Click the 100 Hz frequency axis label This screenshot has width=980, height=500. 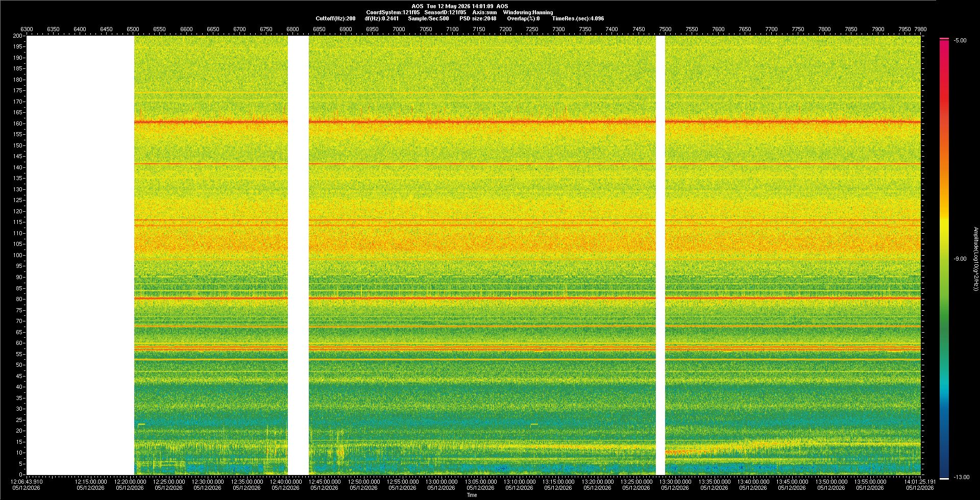pyautogui.click(x=18, y=255)
